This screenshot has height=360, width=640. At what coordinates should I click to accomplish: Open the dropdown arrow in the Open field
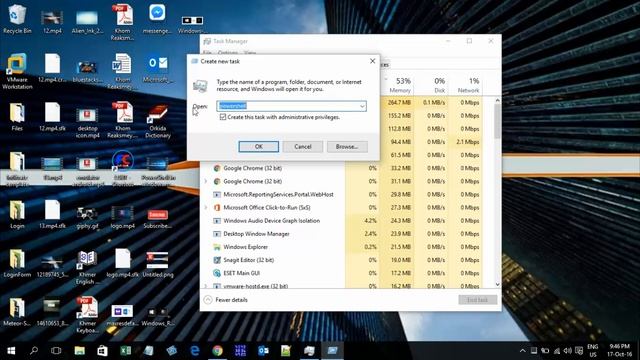tap(362, 106)
